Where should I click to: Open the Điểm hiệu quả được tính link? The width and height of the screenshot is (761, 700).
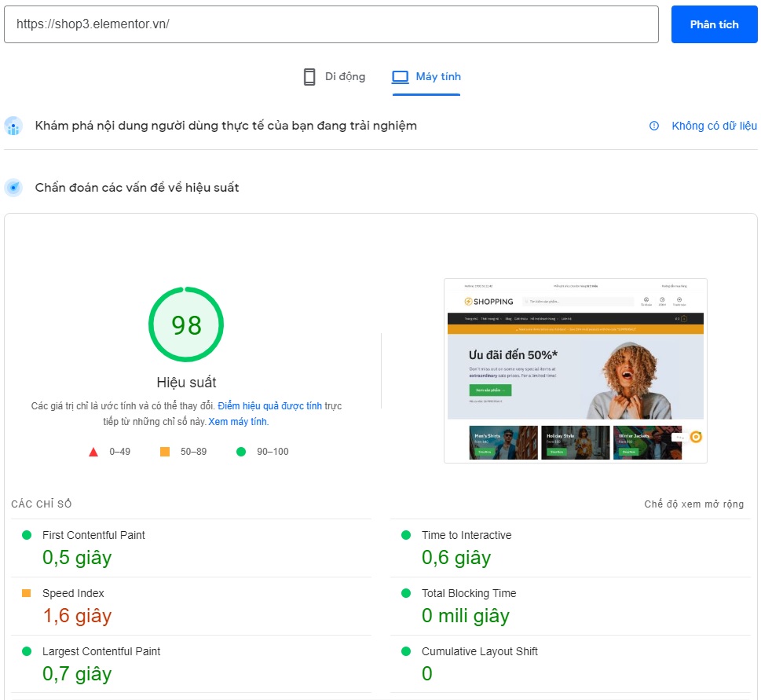click(270, 406)
